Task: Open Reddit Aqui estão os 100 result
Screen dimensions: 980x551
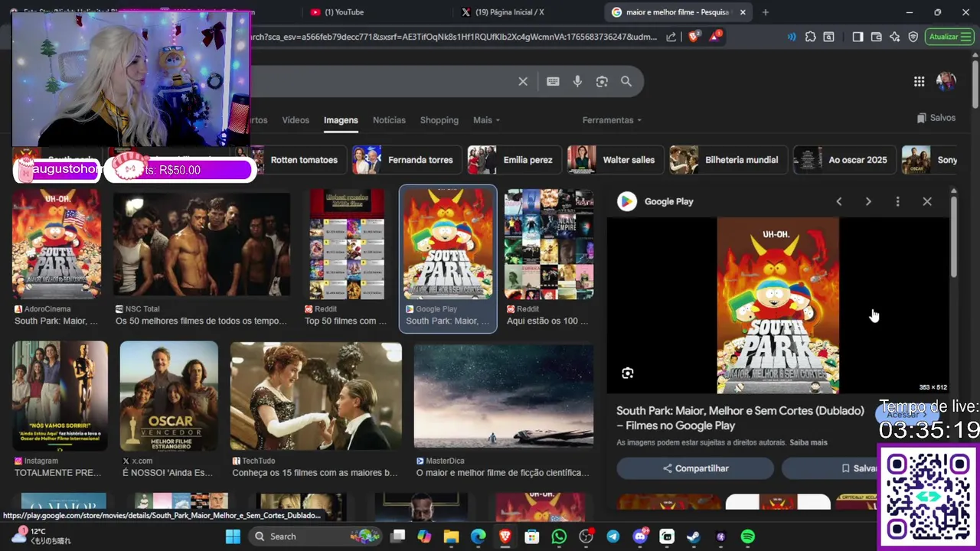Action: coord(549,245)
